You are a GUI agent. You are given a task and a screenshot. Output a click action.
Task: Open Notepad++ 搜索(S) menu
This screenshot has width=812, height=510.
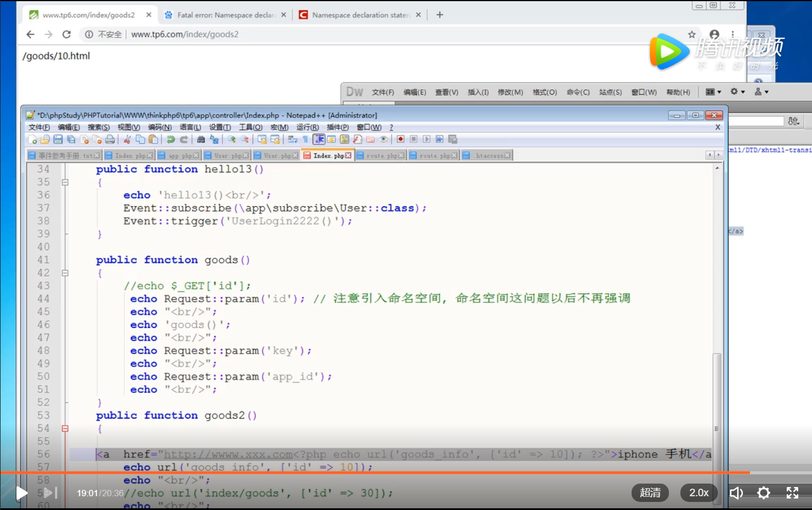(x=99, y=127)
